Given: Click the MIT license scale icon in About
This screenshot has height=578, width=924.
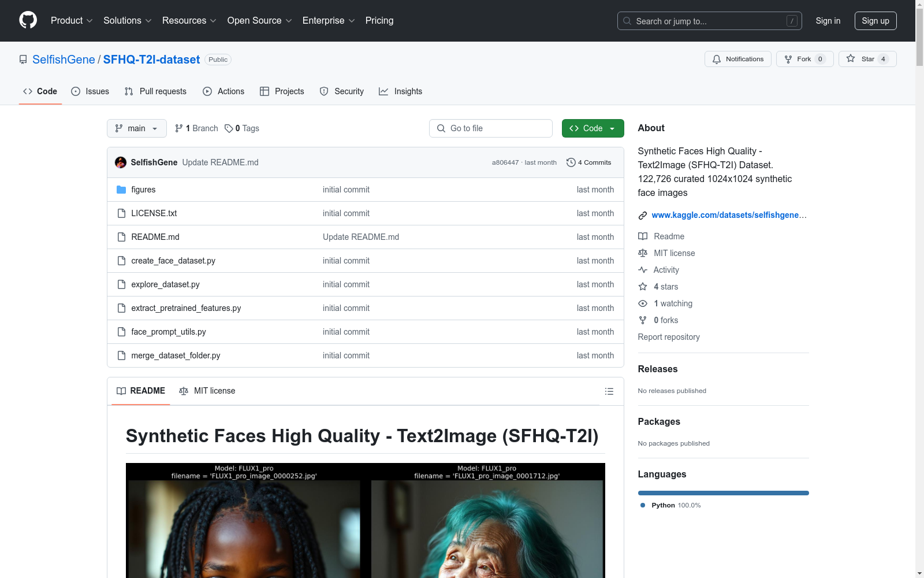Looking at the screenshot, I should coord(643,253).
